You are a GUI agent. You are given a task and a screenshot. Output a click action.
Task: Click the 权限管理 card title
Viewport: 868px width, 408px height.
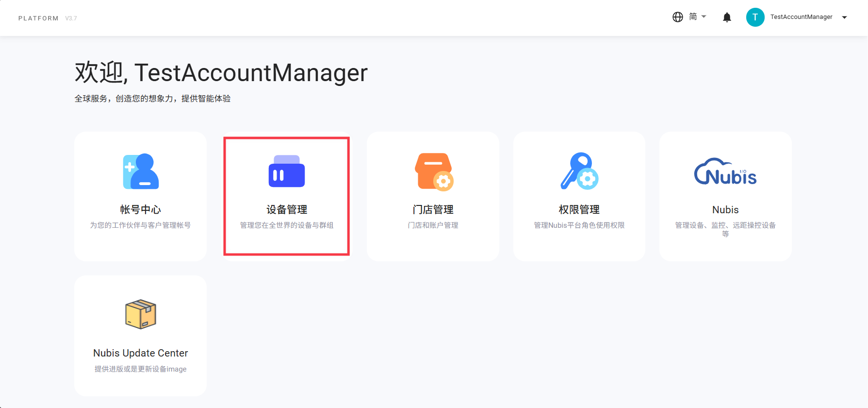point(579,209)
